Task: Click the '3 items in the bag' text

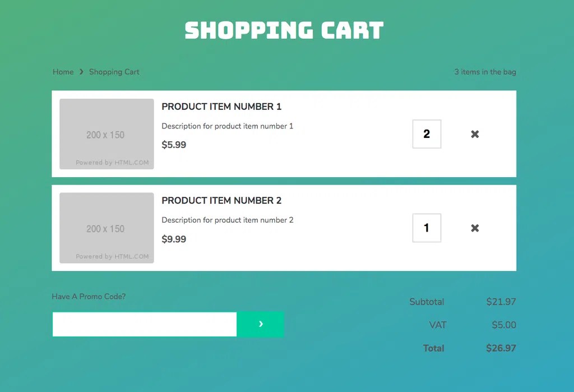Action: click(485, 72)
